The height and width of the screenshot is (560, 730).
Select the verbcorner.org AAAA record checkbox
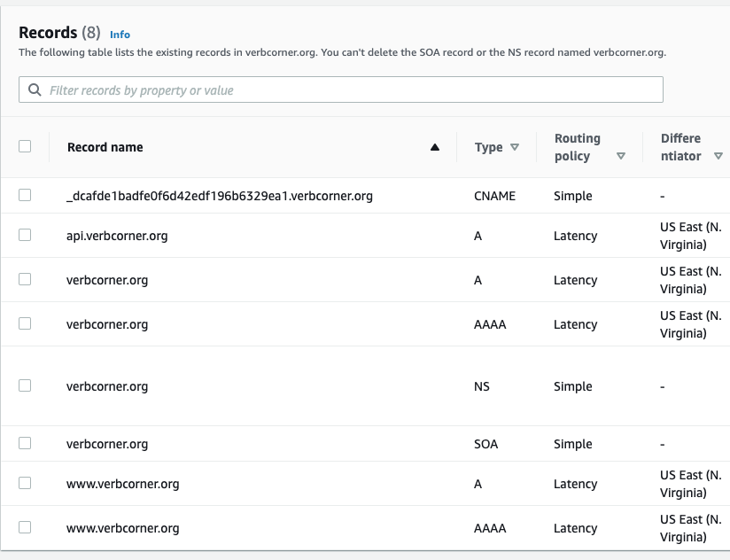click(x=27, y=324)
